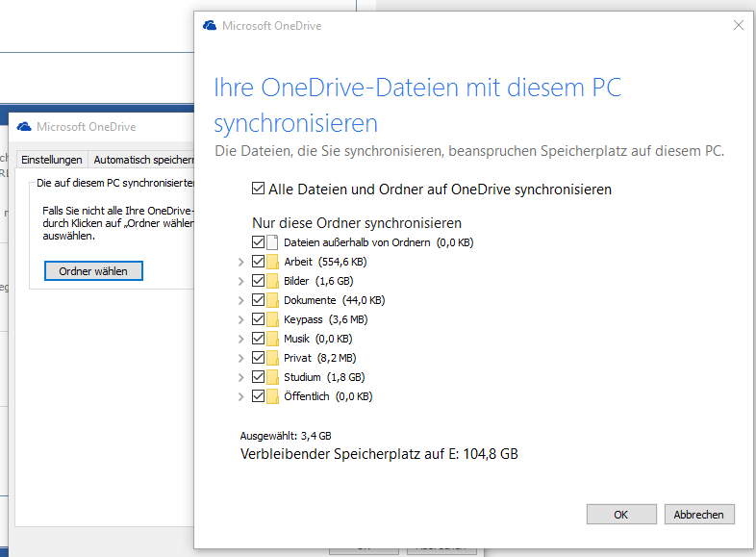Click Ordner wählen in settings window
The height and width of the screenshot is (557, 756).
point(93,271)
